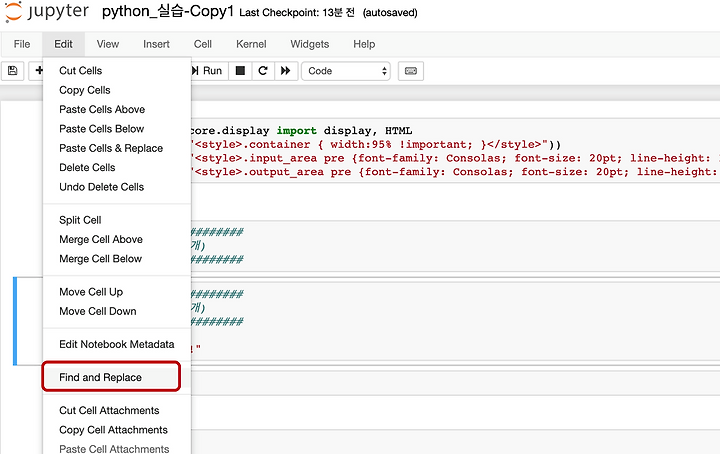The width and height of the screenshot is (720, 454).
Task: Choose Find and Replace
Action: (x=117, y=377)
